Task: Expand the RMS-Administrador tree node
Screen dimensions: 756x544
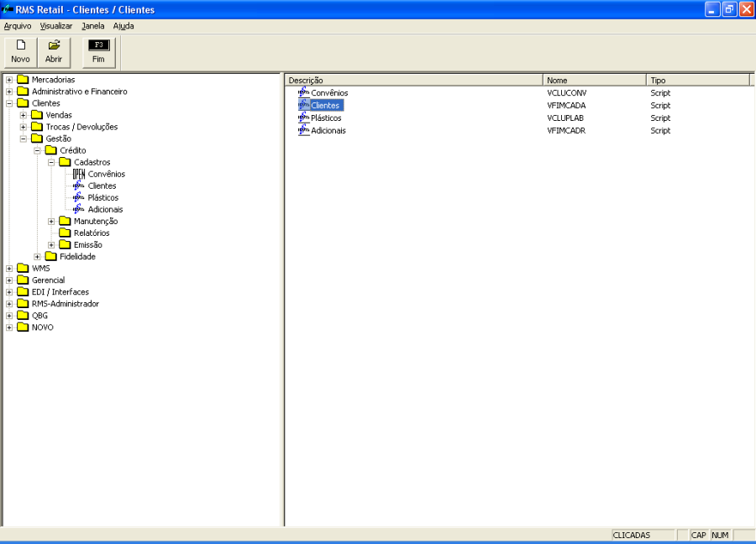Action: [9, 304]
